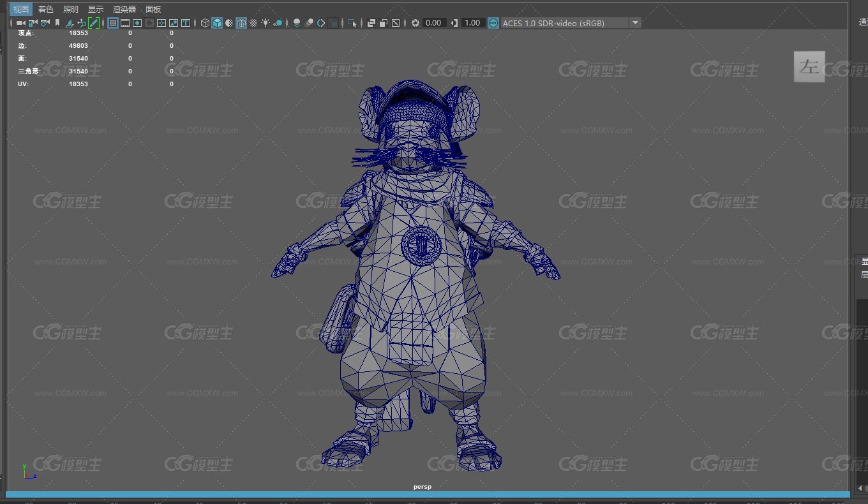Image resolution: width=868 pixels, height=504 pixels.
Task: Click the gamma value field 1.00
Action: click(x=472, y=23)
